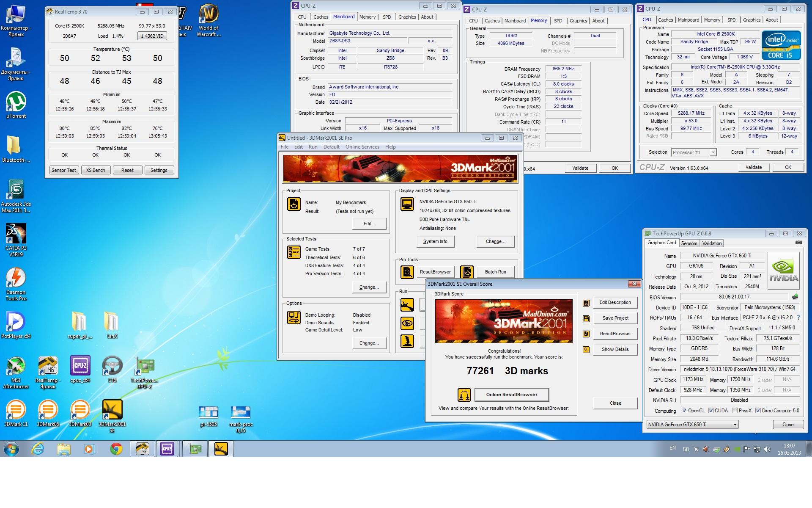Open the Run menu in 3DMark2001
This screenshot has width=812, height=508.
tap(313, 147)
